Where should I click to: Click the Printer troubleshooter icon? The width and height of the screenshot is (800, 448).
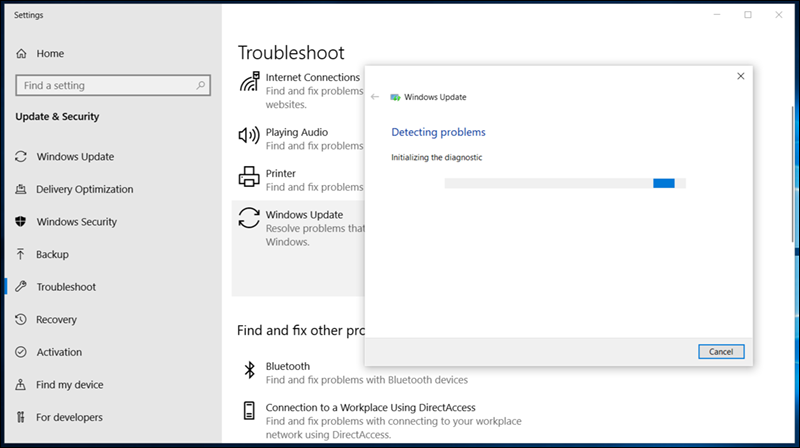[249, 179]
